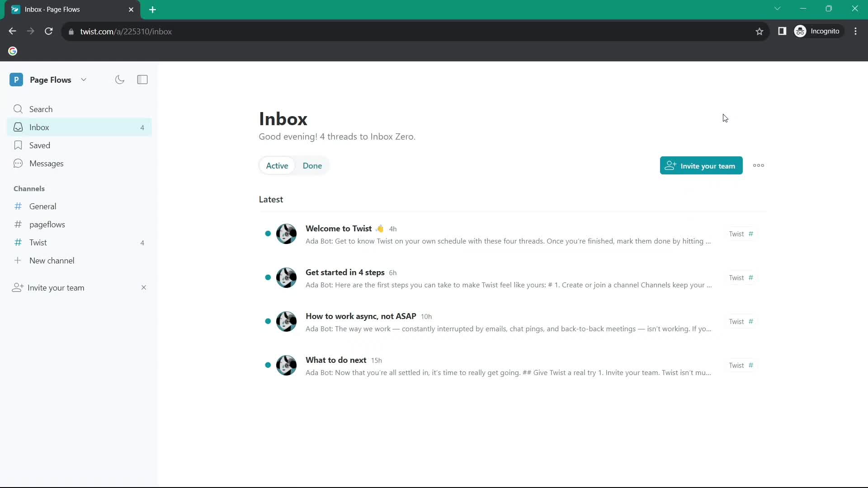Select the Active tab in inbox
The image size is (868, 488).
(x=277, y=166)
